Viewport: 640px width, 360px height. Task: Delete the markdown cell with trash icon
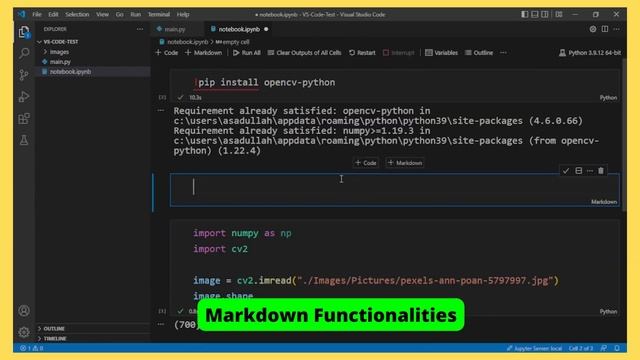[601, 171]
